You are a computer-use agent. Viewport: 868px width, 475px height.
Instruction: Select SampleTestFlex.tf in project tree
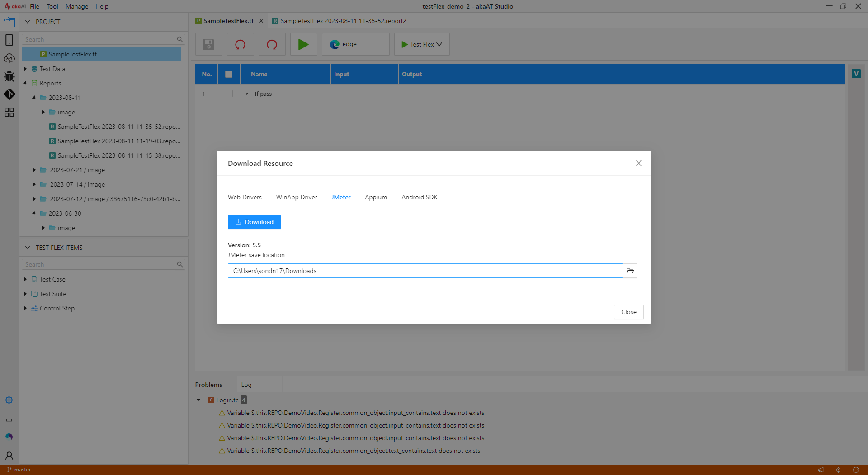pyautogui.click(x=102, y=54)
